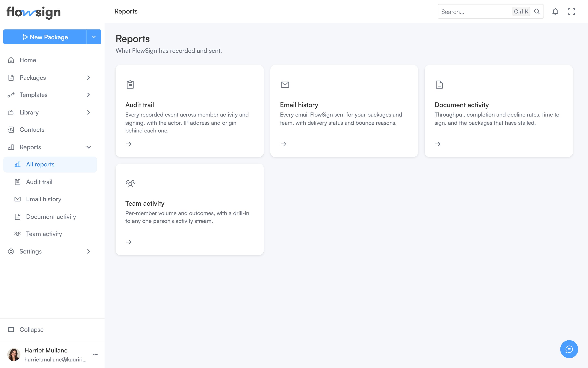
Task: Expand the Packages submenu chevron
Action: point(88,78)
